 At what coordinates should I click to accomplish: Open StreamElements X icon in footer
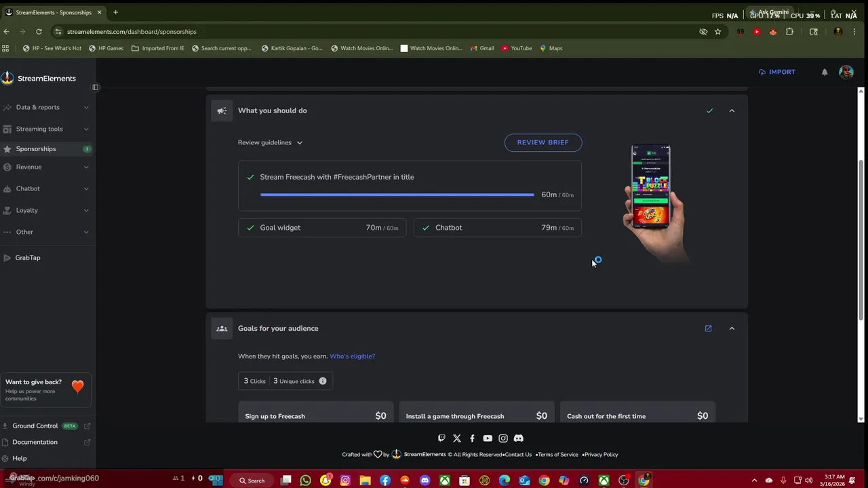pos(456,439)
